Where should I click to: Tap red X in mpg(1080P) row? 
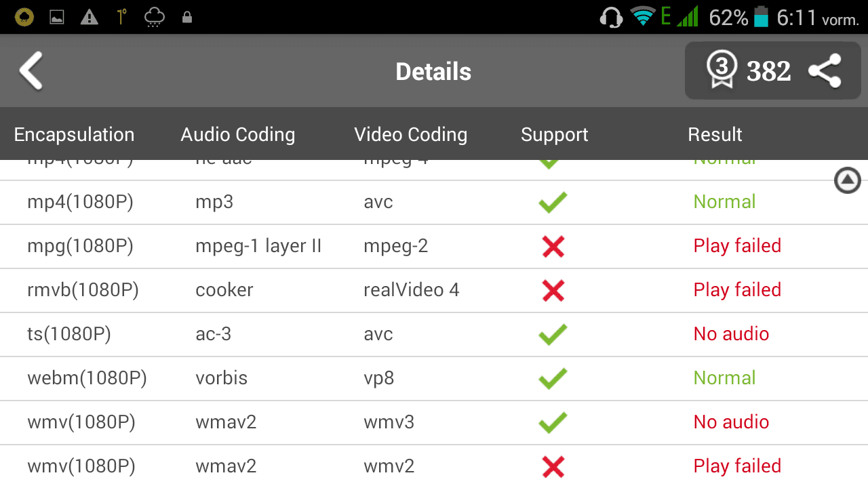(x=553, y=246)
